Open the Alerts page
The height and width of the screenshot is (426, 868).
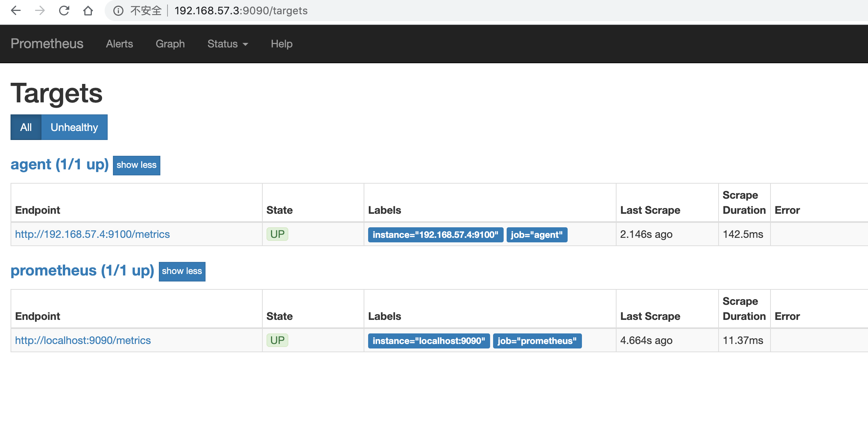(119, 44)
